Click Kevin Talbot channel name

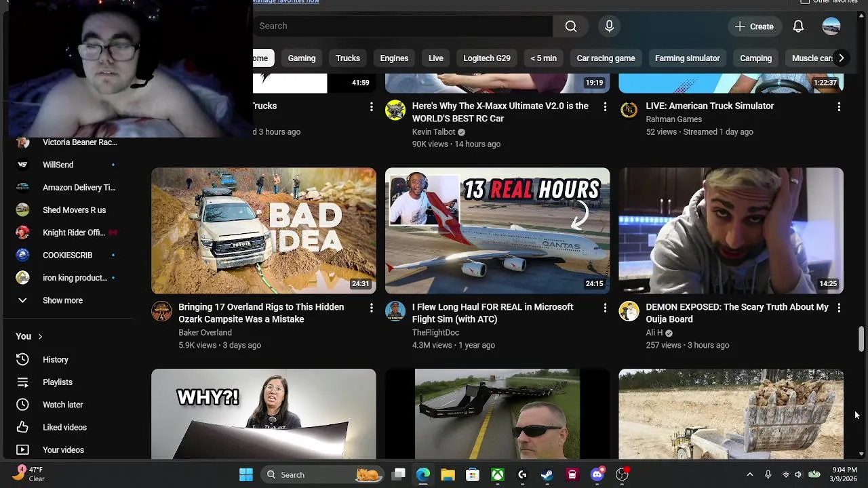click(433, 132)
